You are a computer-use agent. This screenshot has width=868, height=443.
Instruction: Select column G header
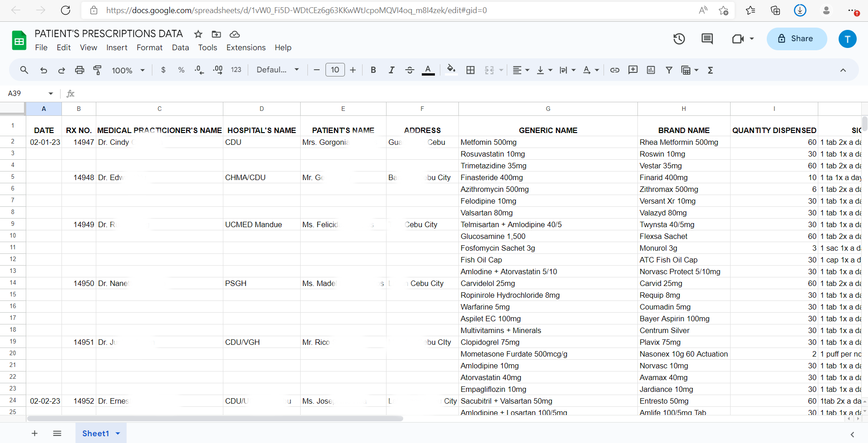548,109
